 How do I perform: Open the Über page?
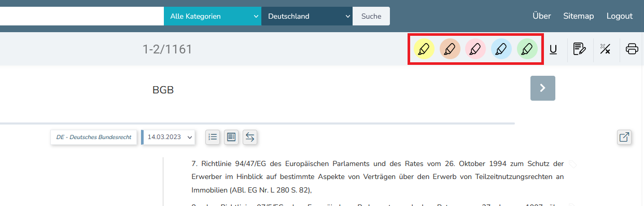pyautogui.click(x=541, y=16)
